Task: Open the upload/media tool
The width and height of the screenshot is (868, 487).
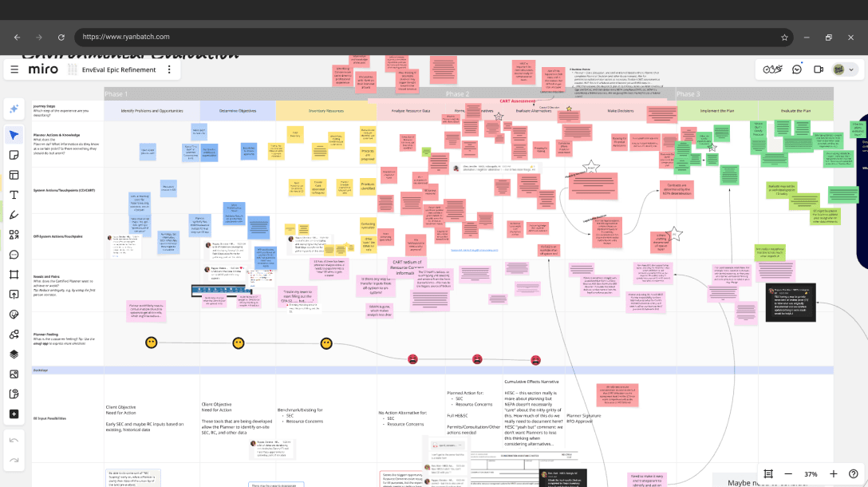Action: tap(14, 294)
